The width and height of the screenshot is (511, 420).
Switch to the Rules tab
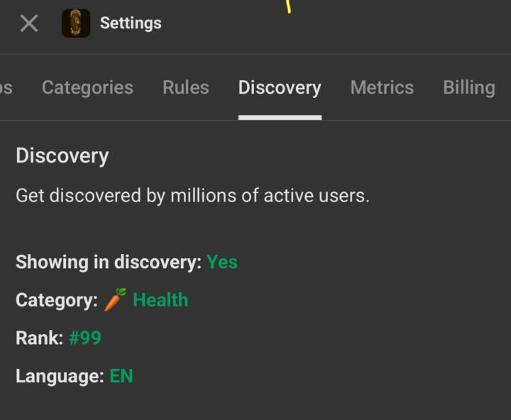tap(186, 88)
